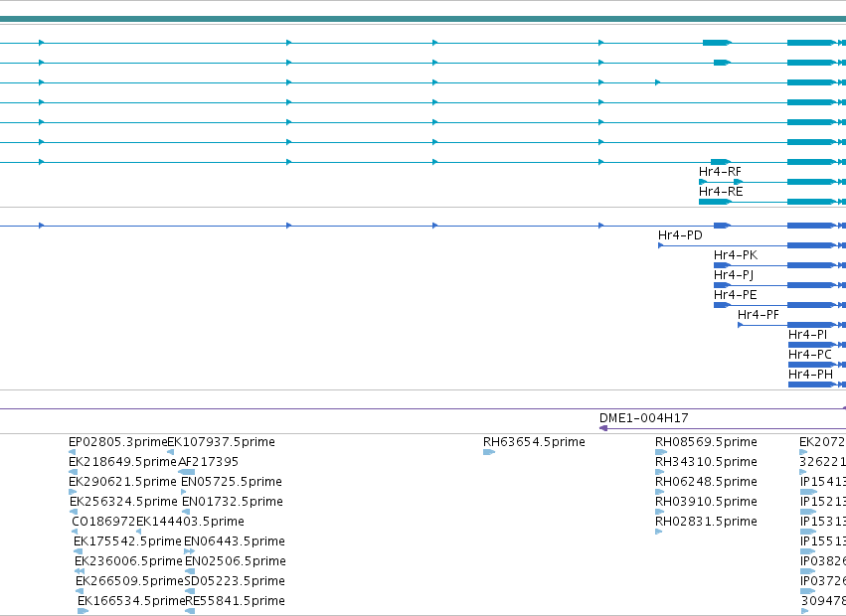Screen dimensions: 846x616
Task: Click the Hr4-PF label
Action: pos(759,315)
